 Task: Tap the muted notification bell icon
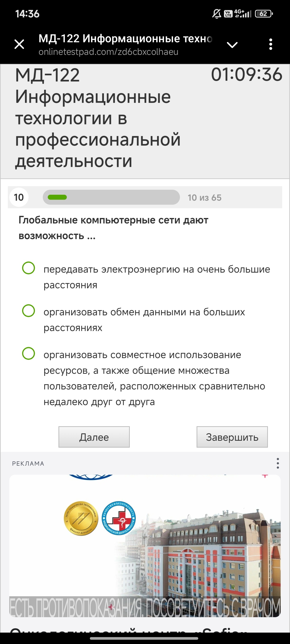(217, 14)
